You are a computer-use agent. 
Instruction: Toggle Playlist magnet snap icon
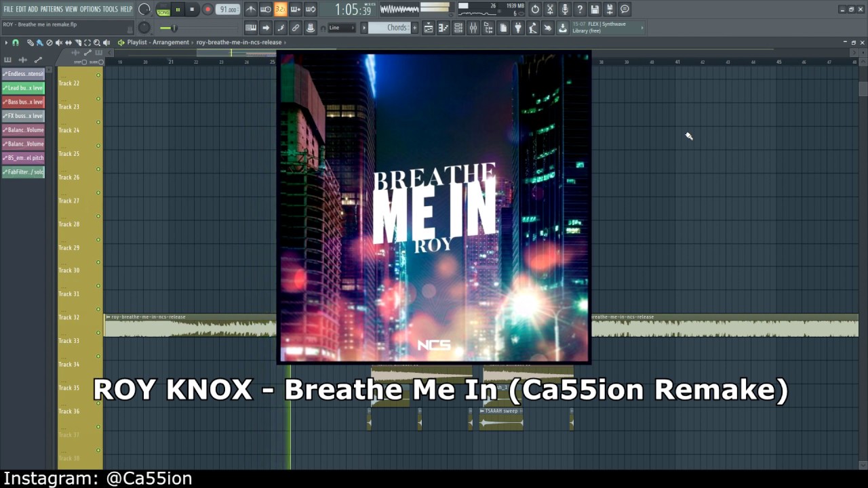16,43
